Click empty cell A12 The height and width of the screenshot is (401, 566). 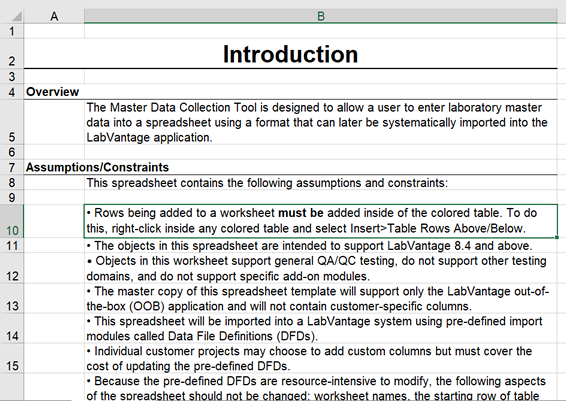[54, 268]
